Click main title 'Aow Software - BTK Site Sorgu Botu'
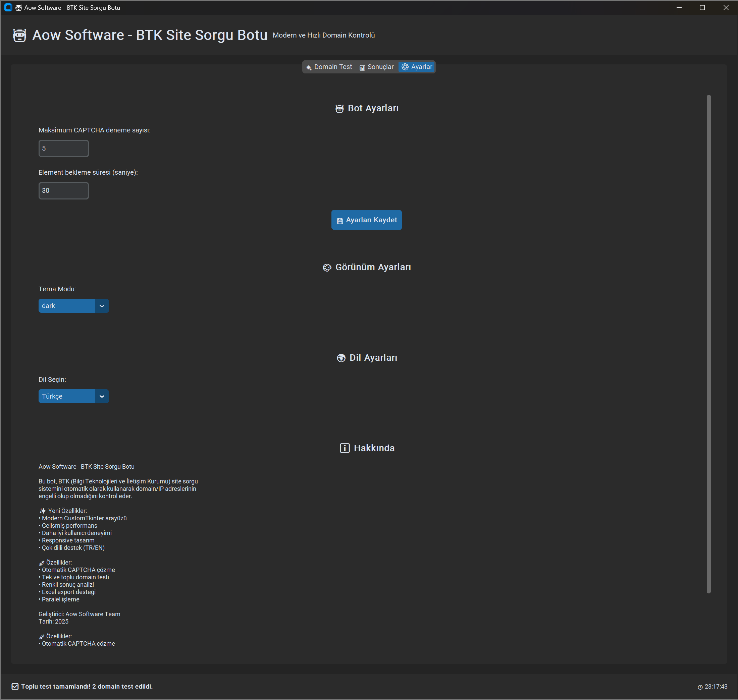Image resolution: width=738 pixels, height=700 pixels. click(x=150, y=35)
